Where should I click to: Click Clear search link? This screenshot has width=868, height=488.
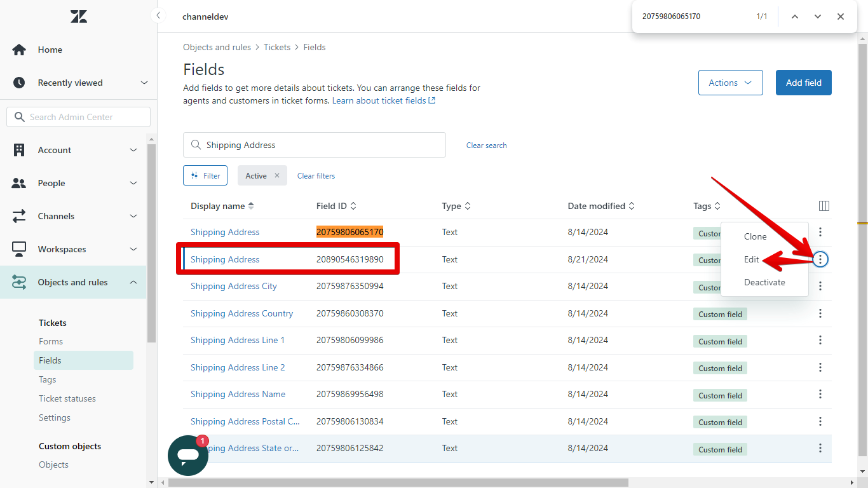pyautogui.click(x=487, y=145)
